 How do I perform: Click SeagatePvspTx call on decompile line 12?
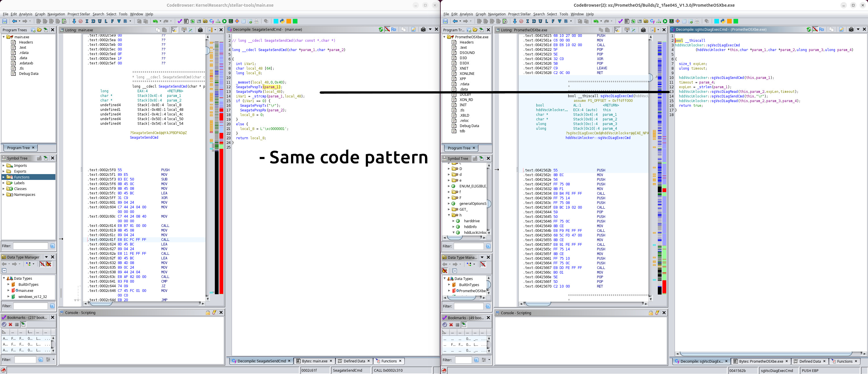pos(249,87)
